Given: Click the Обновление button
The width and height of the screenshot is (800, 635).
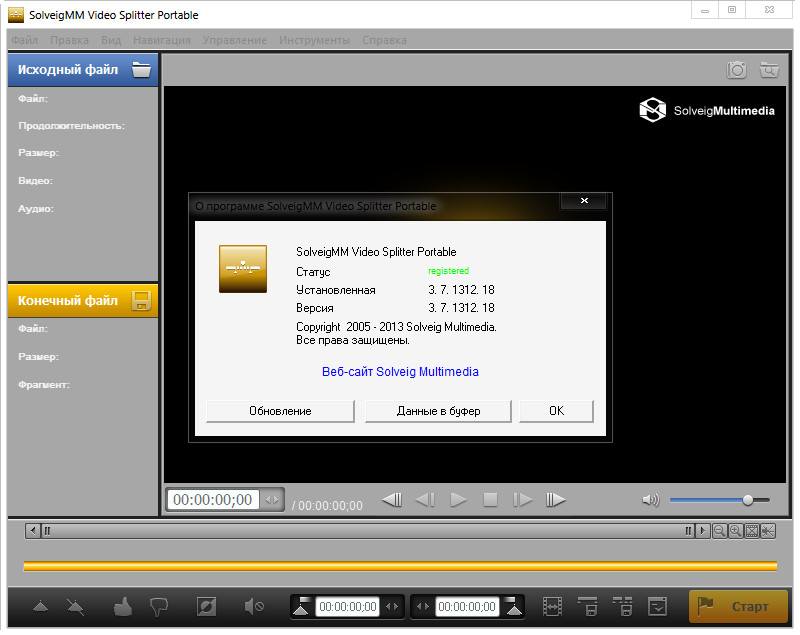Looking at the screenshot, I should point(280,411).
